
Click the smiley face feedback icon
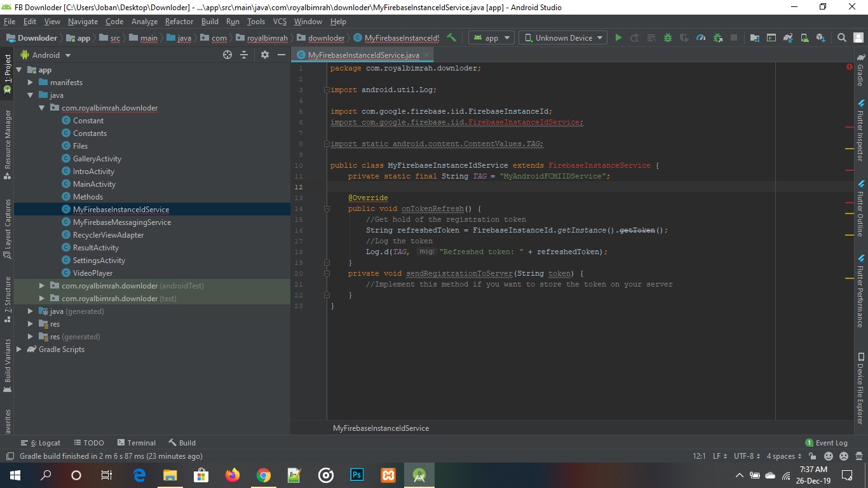coord(829,456)
